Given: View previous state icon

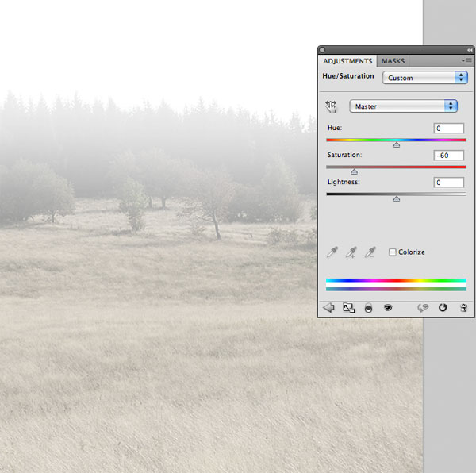Looking at the screenshot, I should [x=423, y=308].
